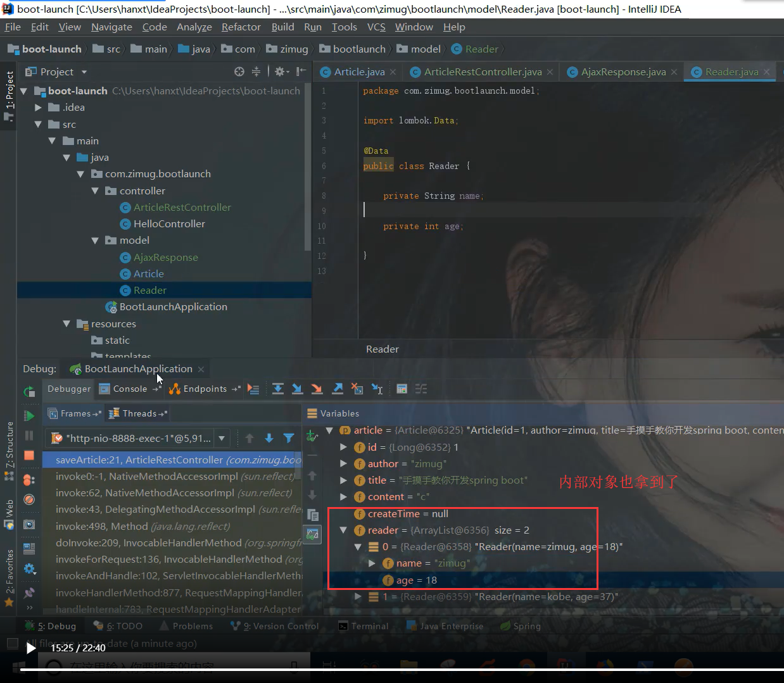
Task: Play the video with play button
Action: coord(30,648)
